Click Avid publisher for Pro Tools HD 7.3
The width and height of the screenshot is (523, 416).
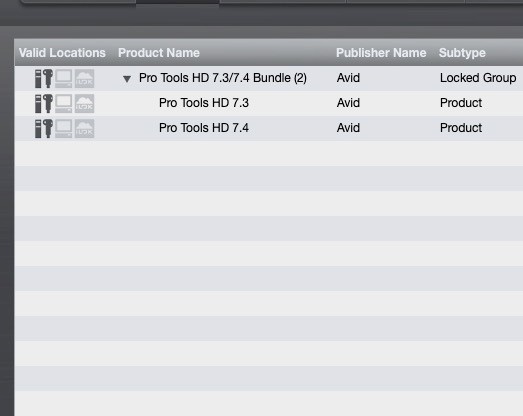(x=348, y=103)
